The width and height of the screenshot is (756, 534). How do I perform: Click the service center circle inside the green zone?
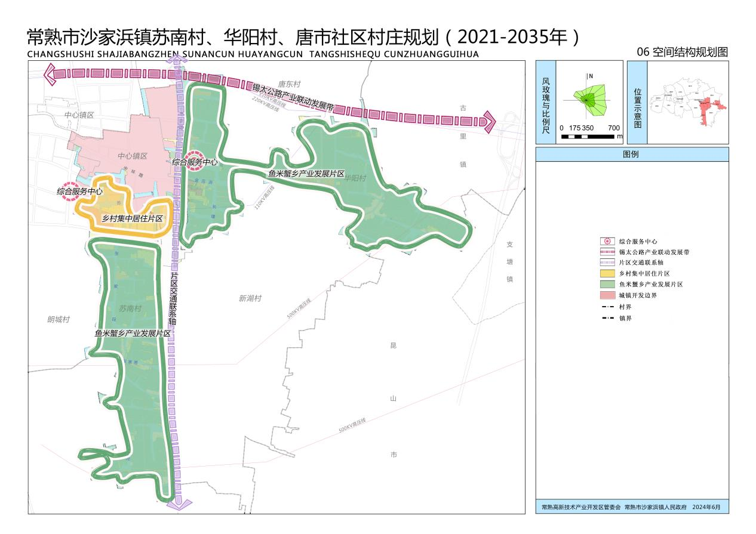coord(195,162)
